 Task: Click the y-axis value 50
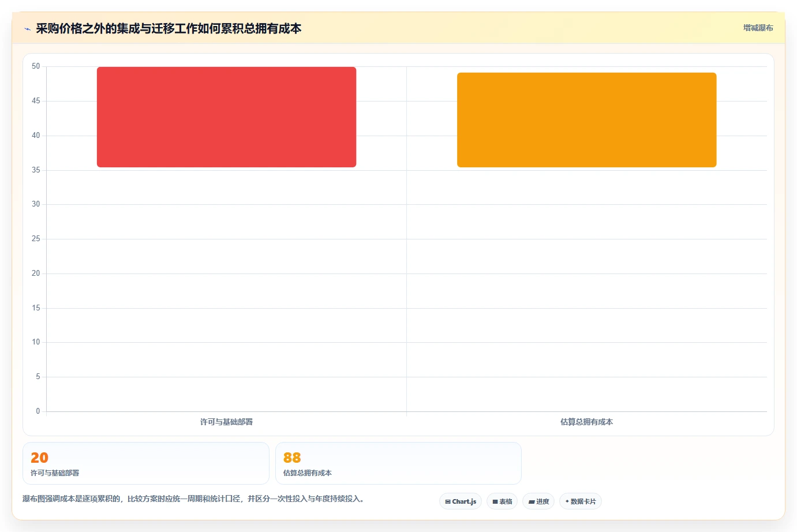click(x=36, y=66)
